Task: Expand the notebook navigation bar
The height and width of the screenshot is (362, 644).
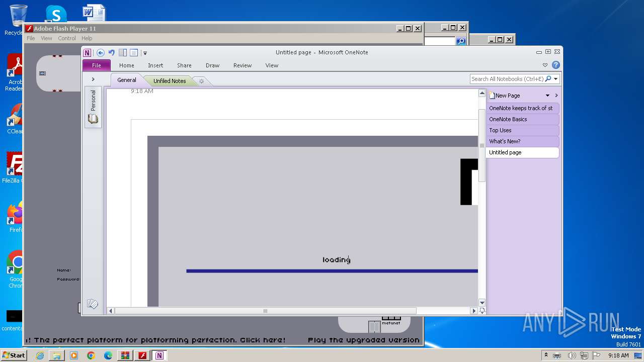Action: 93,79
